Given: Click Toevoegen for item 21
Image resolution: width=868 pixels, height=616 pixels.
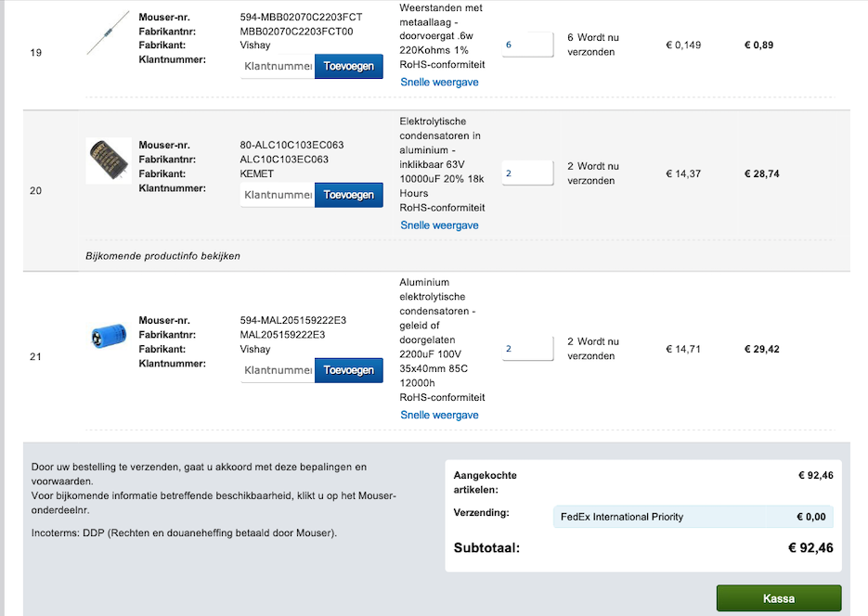Looking at the screenshot, I should coord(348,370).
